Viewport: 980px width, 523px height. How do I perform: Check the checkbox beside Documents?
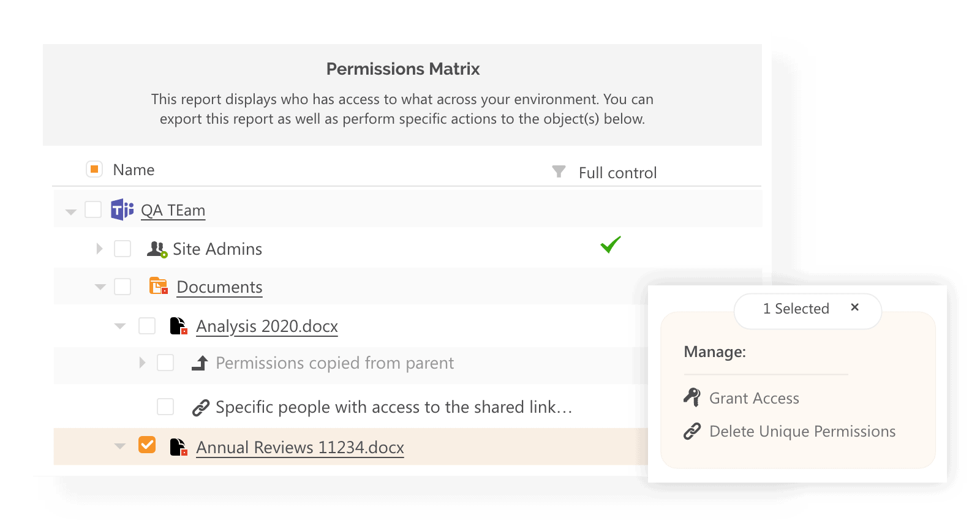coord(124,285)
